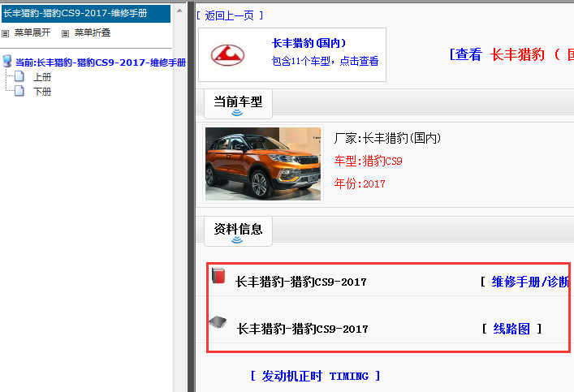Select the 当前车型 tab
This screenshot has height=392, width=574.
238,104
